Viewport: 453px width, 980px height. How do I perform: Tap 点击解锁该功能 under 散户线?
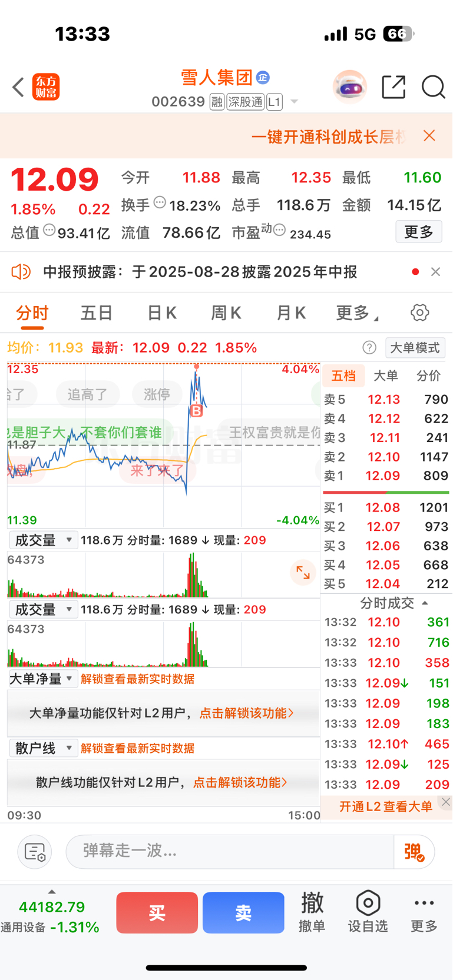coord(240,783)
